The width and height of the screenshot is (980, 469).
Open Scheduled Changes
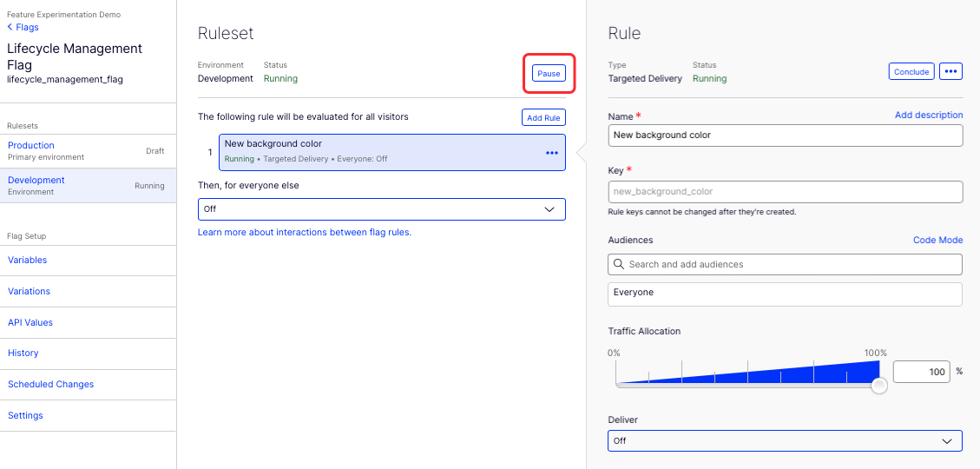click(x=88, y=384)
